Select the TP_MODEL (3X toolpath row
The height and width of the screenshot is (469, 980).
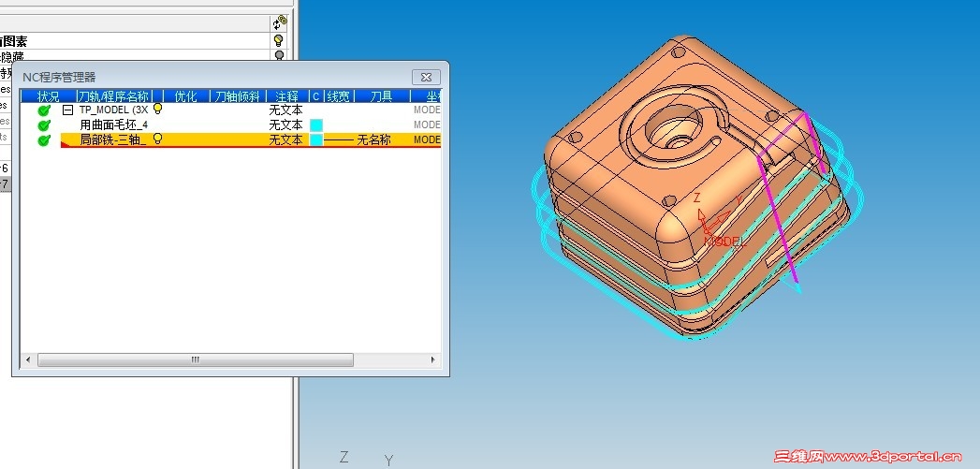(114, 110)
